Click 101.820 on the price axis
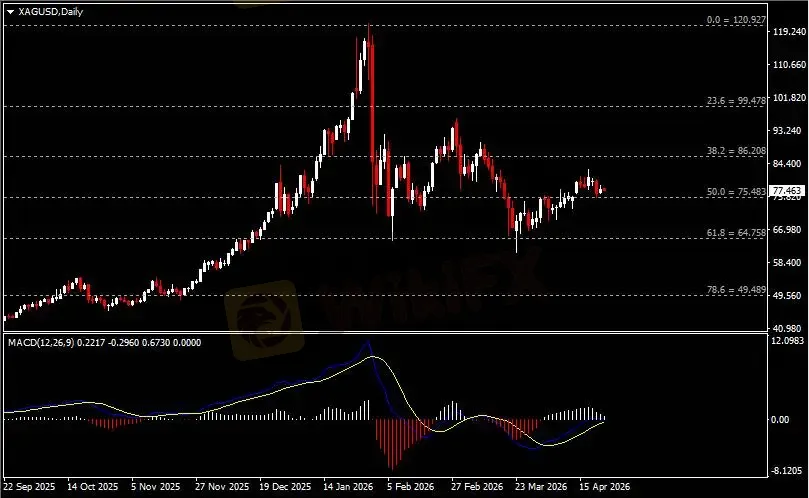Viewport: 809px width, 498px height. pos(789,98)
